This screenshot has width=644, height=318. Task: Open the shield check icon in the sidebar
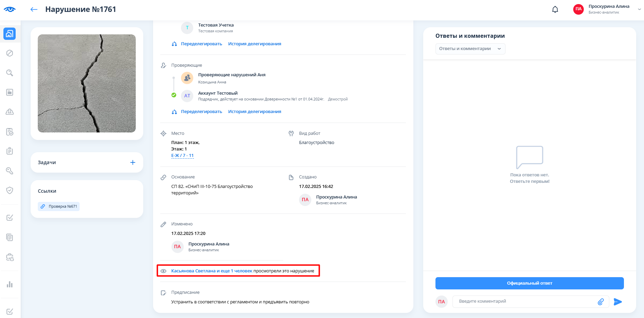pyautogui.click(x=10, y=190)
